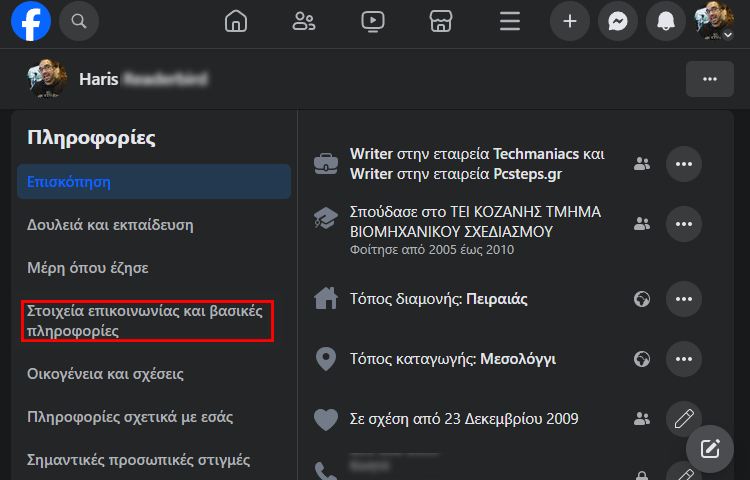This screenshot has height=480, width=750.
Task: Click the map pin hometown icon
Action: click(x=326, y=359)
